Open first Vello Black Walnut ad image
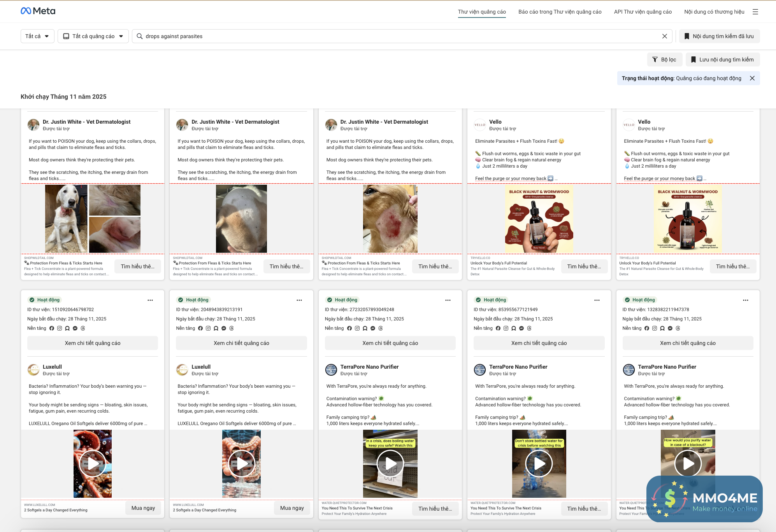 point(539,219)
